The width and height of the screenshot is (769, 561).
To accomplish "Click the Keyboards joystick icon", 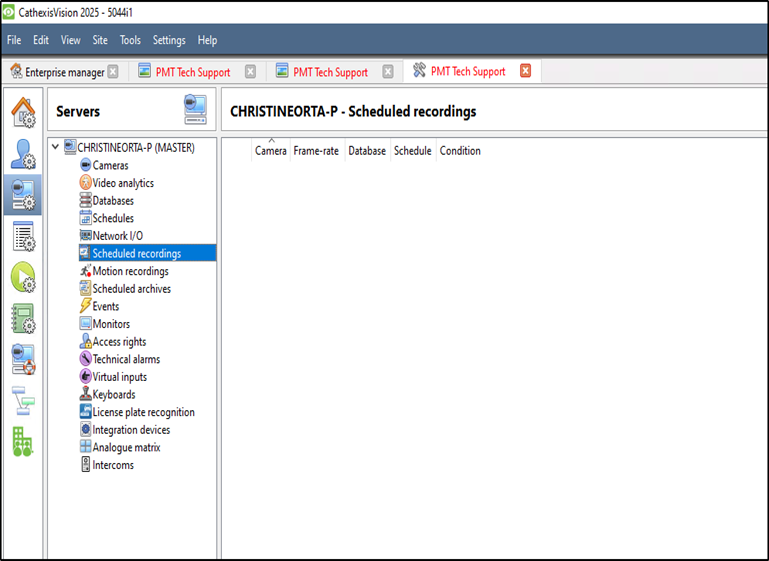I will pos(85,394).
